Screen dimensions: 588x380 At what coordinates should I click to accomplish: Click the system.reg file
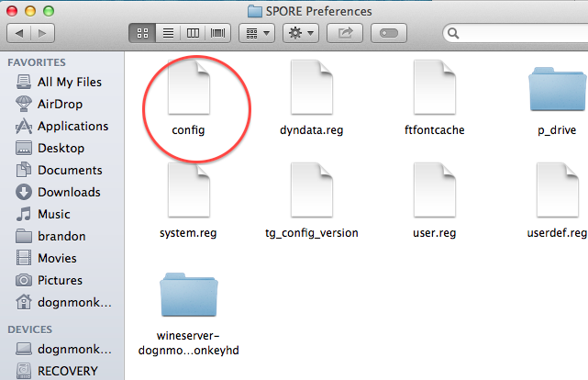coord(188,192)
